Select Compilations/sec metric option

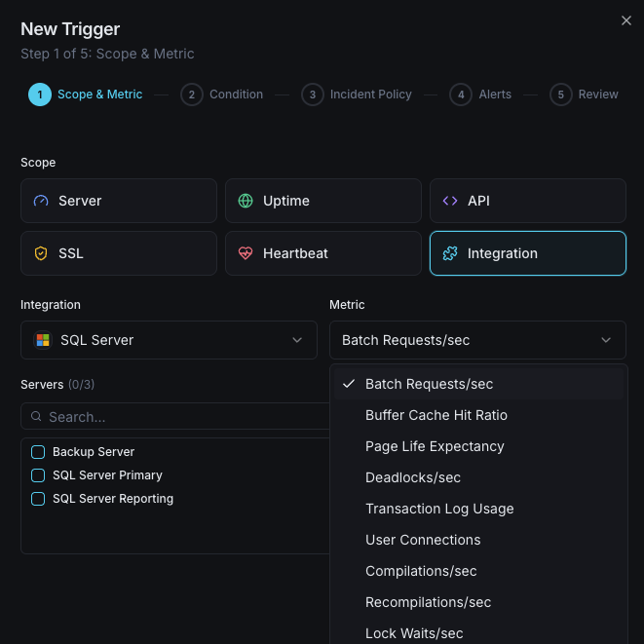click(x=478, y=571)
